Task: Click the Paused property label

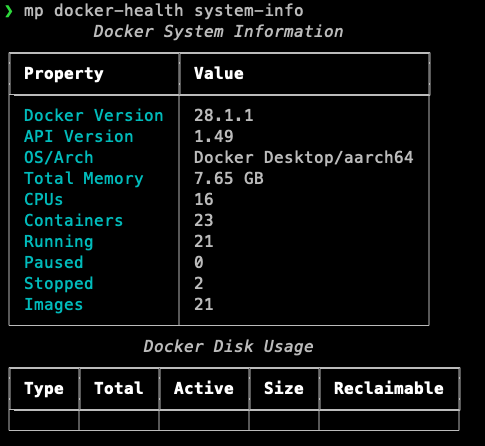Action: [54, 262]
